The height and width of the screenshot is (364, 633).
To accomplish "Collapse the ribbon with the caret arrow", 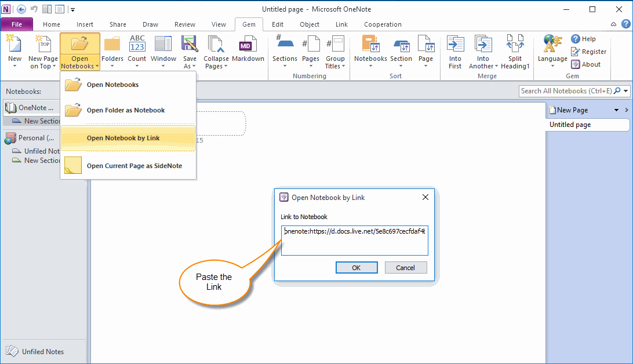I will click(614, 24).
